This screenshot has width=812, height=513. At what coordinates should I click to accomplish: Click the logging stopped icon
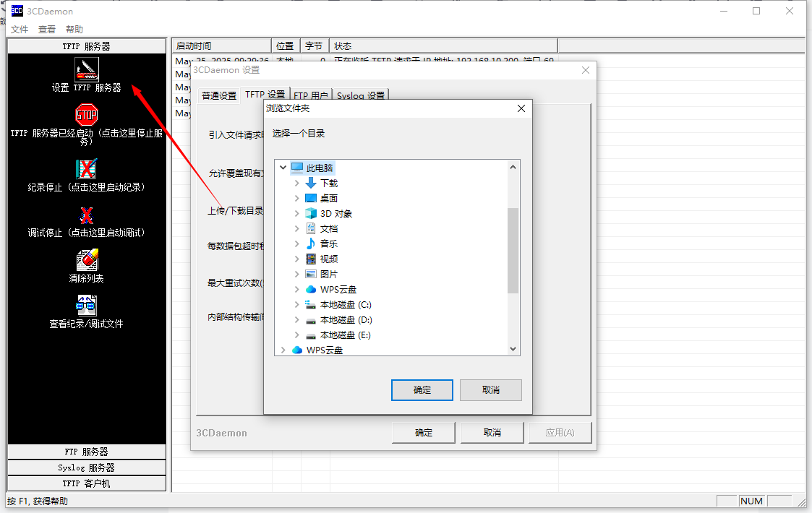(87, 169)
